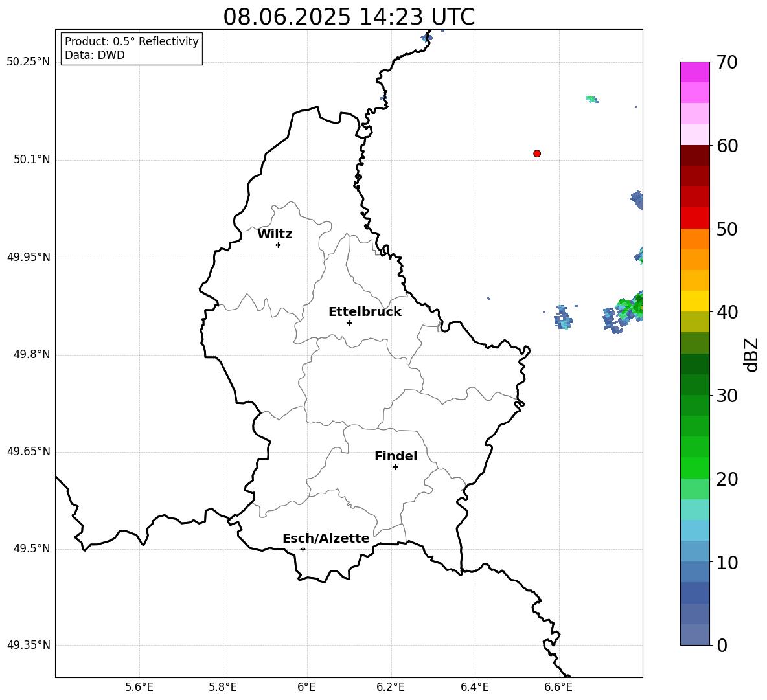Click the 50.1°N latitude label
The width and height of the screenshot is (767, 700).
point(31,159)
